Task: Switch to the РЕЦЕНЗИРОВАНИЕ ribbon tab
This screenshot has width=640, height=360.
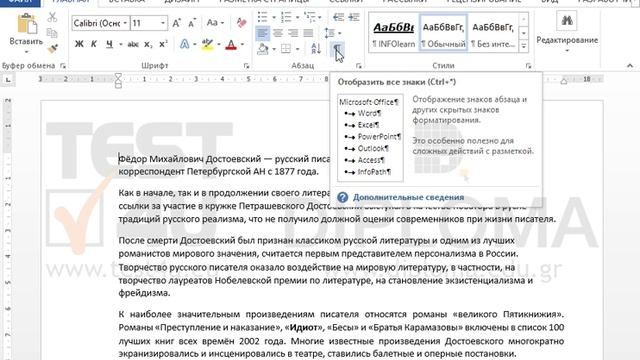Action: 484,2
